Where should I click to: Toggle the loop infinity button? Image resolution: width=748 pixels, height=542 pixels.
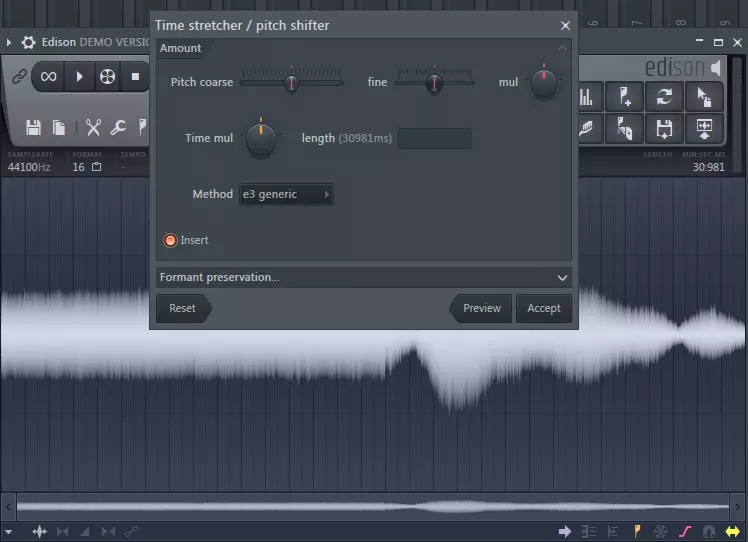(48, 76)
